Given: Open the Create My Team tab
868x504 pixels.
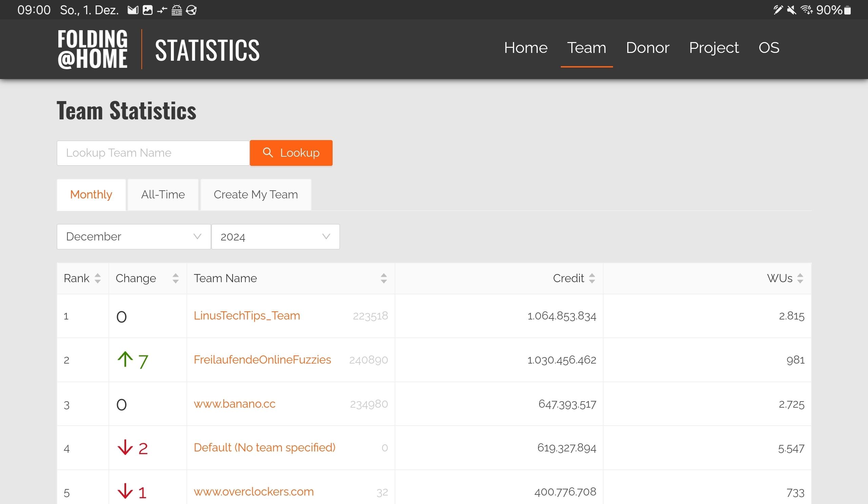Looking at the screenshot, I should pyautogui.click(x=256, y=195).
